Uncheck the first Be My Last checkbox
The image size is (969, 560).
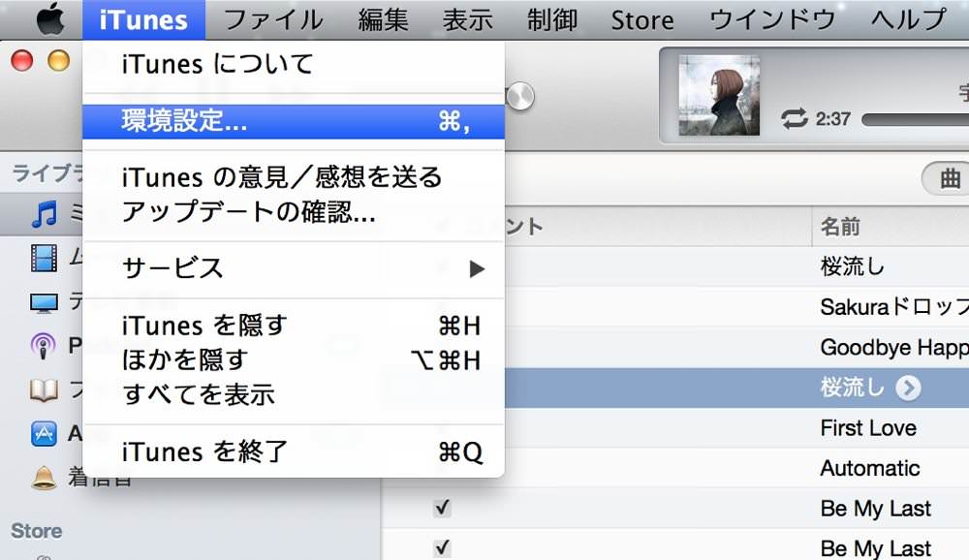tap(441, 508)
